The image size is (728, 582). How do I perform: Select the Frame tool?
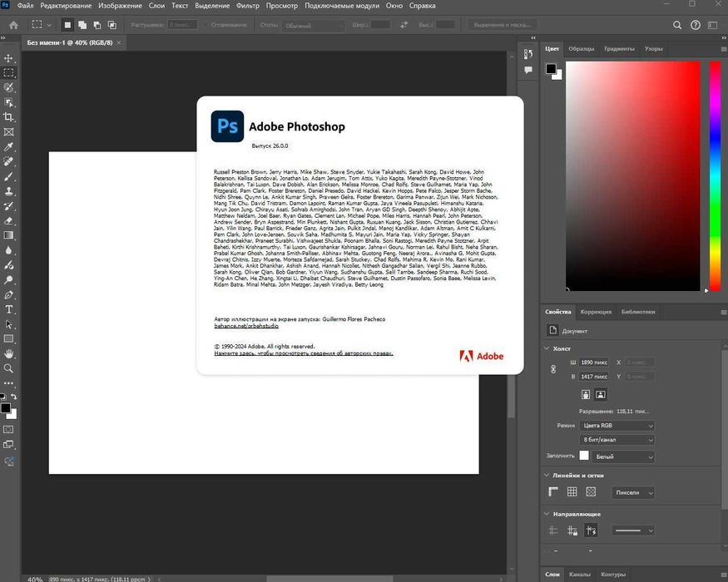[8, 132]
